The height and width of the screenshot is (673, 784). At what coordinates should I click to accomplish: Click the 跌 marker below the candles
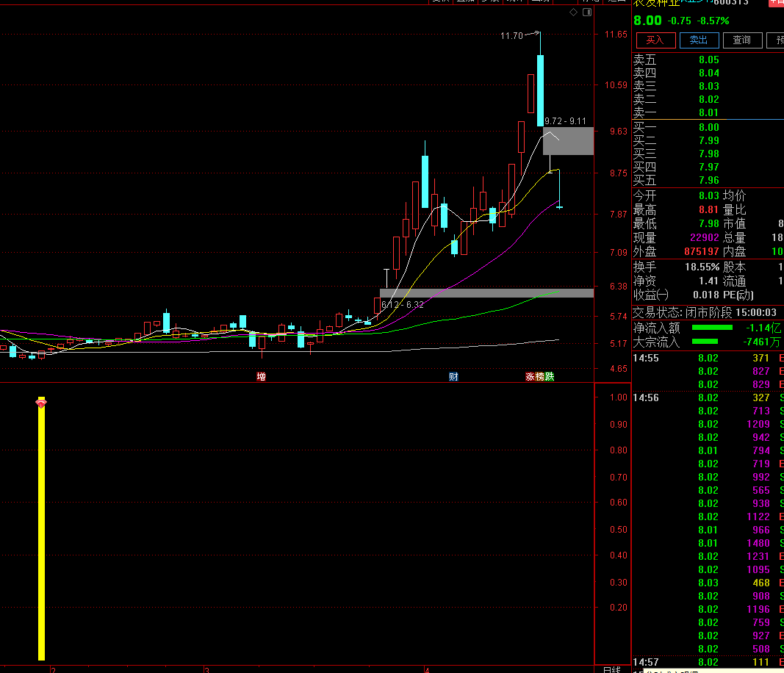[x=550, y=377]
